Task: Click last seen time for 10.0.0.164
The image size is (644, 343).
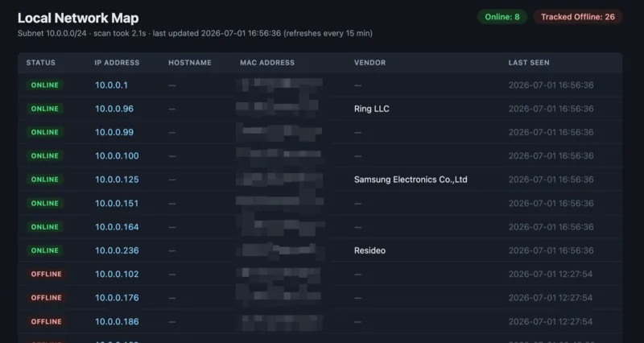Action: [x=551, y=227]
